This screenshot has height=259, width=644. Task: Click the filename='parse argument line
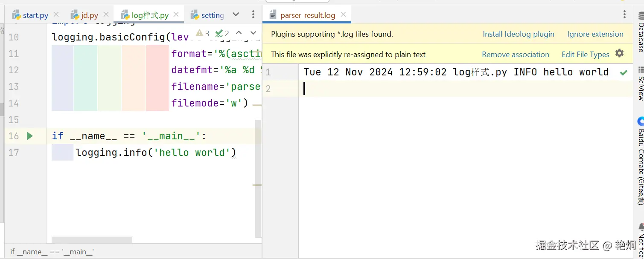[216, 87]
